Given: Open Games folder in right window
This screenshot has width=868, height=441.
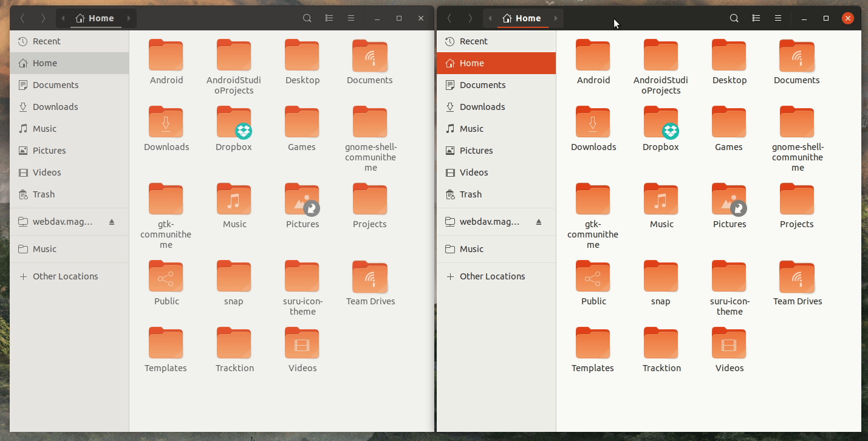Looking at the screenshot, I should [x=729, y=122].
